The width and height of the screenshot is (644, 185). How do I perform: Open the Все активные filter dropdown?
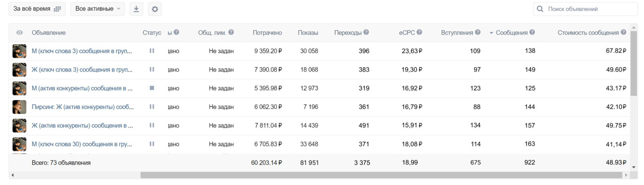click(x=98, y=9)
